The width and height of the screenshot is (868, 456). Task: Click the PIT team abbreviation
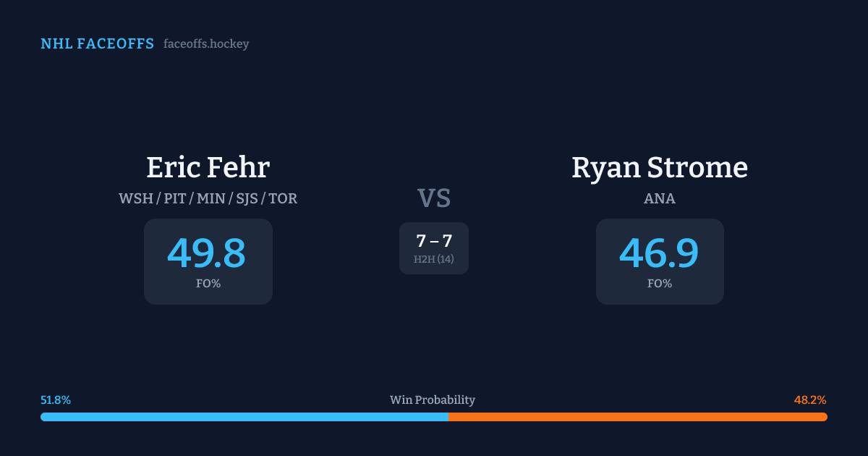(174, 198)
